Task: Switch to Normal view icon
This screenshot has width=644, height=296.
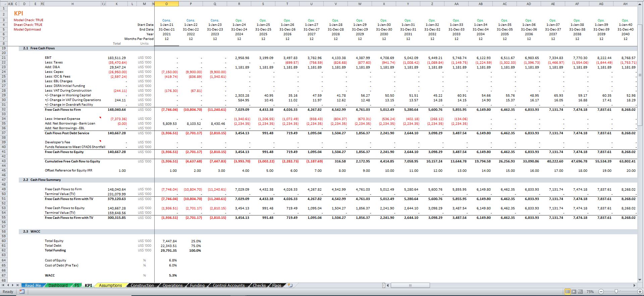Action: [x=568, y=292]
